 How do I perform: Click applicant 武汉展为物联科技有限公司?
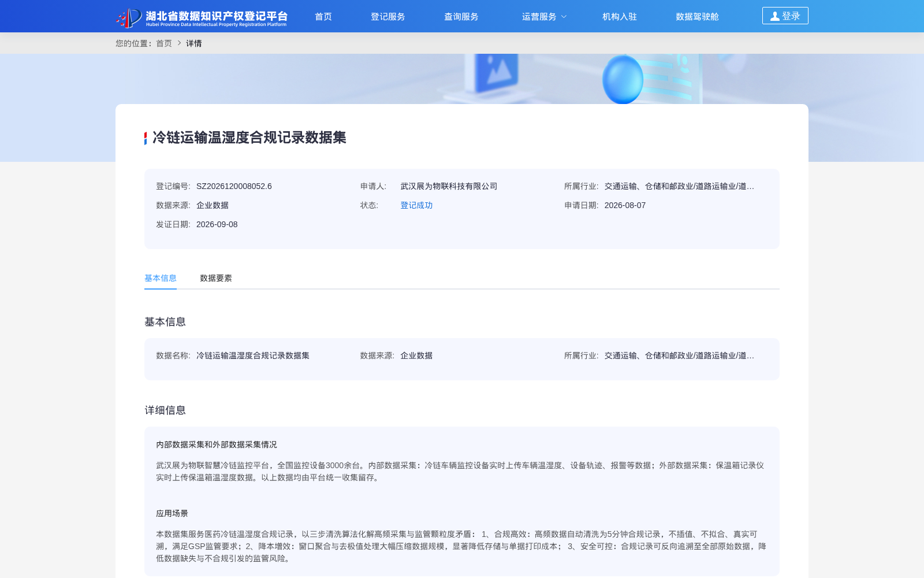(x=449, y=186)
